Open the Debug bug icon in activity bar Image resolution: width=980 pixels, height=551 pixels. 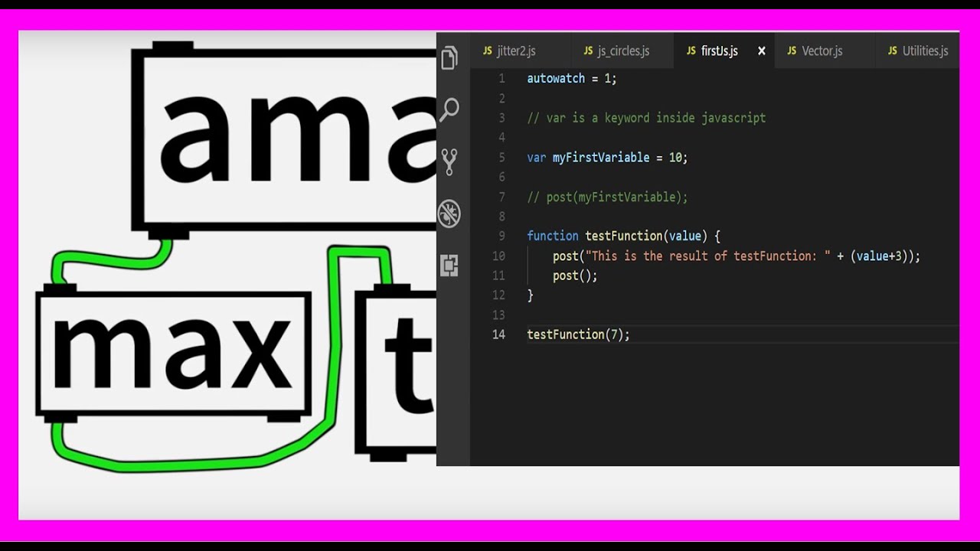click(x=449, y=214)
